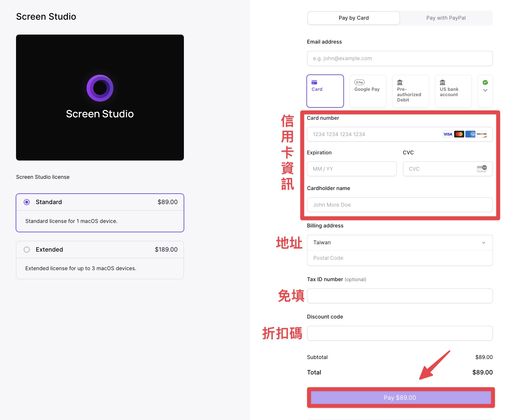Select the Extended license radio button
Image resolution: width=532 pixels, height=420 pixels.
click(x=27, y=250)
